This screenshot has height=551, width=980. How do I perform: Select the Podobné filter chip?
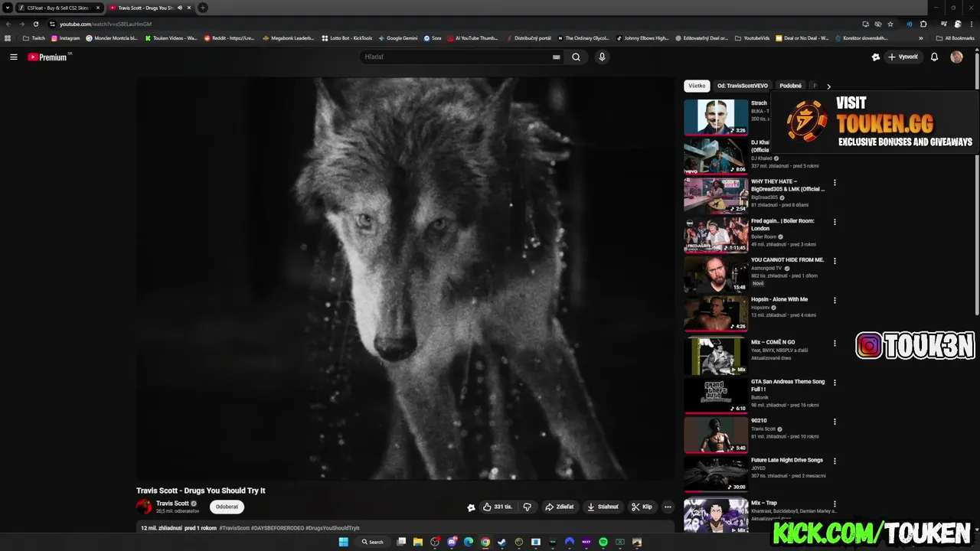[790, 86]
